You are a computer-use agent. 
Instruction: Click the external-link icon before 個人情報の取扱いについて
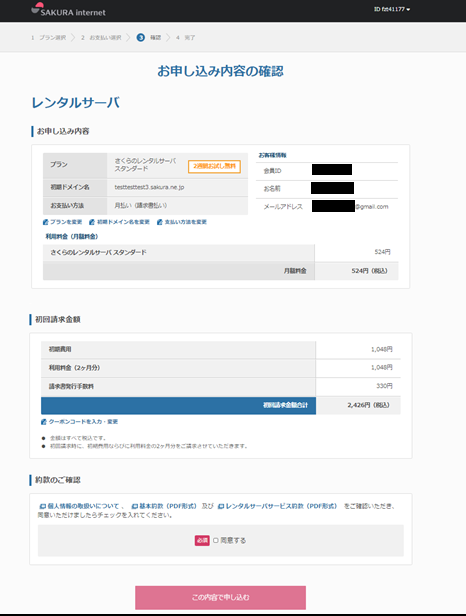(x=43, y=506)
